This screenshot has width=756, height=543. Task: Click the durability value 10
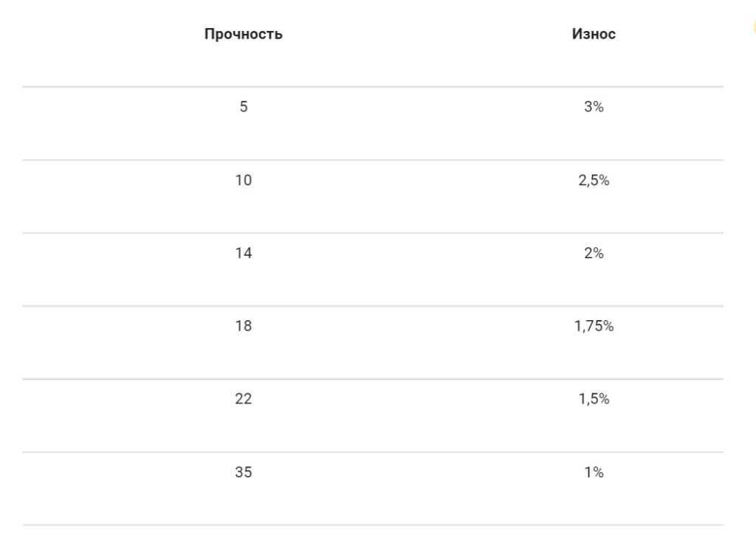(244, 180)
